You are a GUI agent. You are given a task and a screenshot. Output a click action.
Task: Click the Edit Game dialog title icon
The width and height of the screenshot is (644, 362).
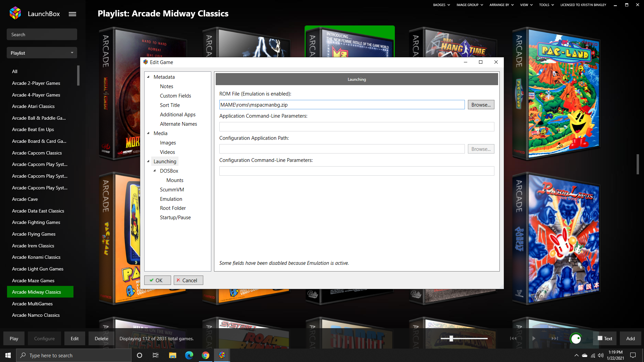[x=146, y=62]
